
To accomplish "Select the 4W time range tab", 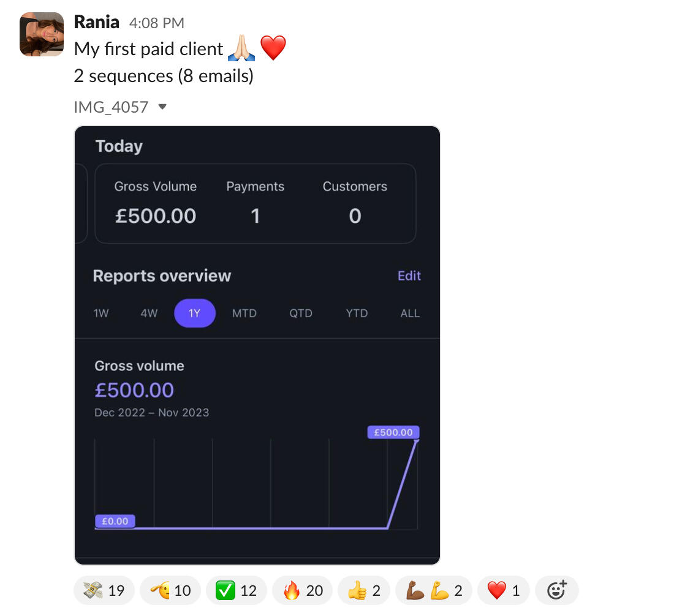I will click(x=149, y=314).
